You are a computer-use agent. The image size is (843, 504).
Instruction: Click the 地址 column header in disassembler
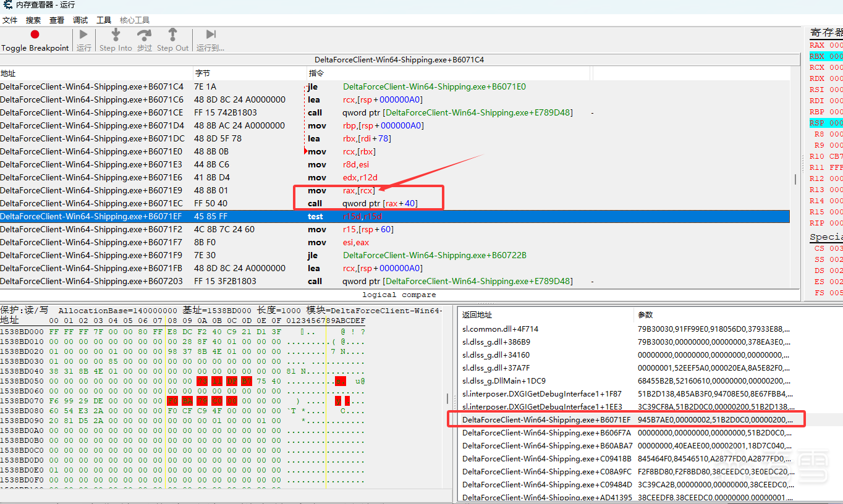click(x=96, y=73)
